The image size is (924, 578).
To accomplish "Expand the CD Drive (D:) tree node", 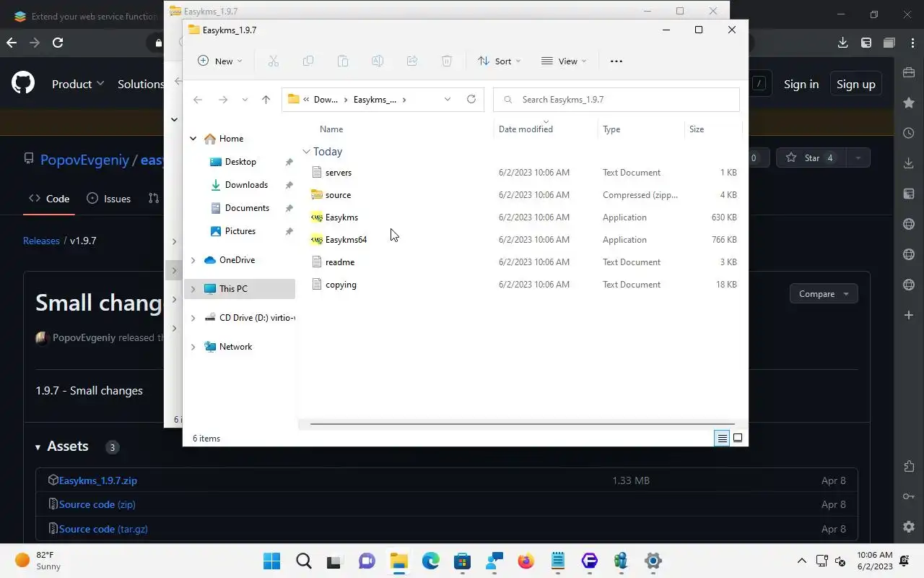I will click(193, 318).
